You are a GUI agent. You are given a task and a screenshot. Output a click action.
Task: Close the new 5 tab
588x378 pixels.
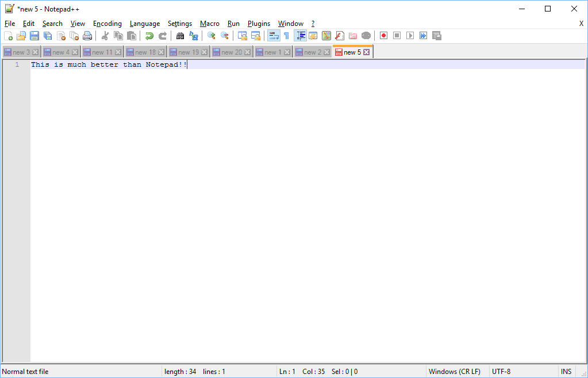tap(366, 52)
